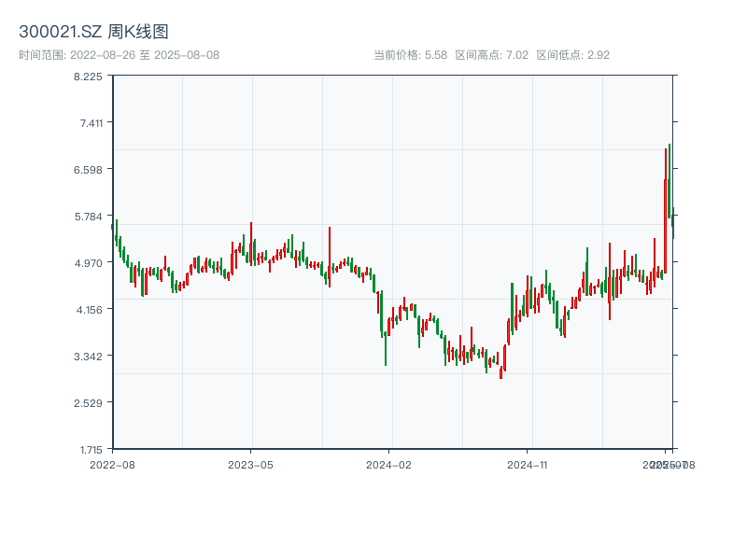Click the 5.784 y-axis label

pyautogui.click(x=90, y=217)
